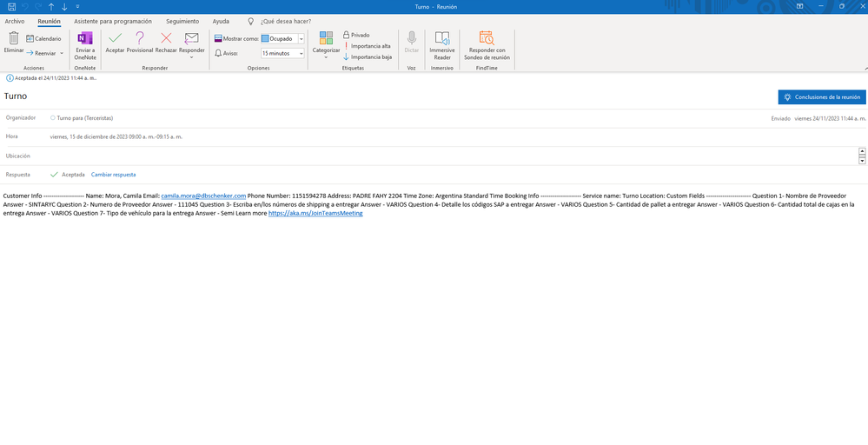Open the aka.ms/JoinTeamsMeeting link
Screen dimensions: 868x445
[x=315, y=213]
